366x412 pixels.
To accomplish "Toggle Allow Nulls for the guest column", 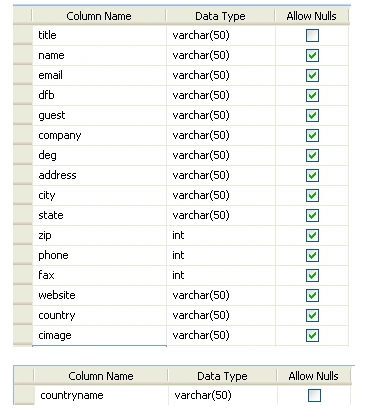I will 312,115.
